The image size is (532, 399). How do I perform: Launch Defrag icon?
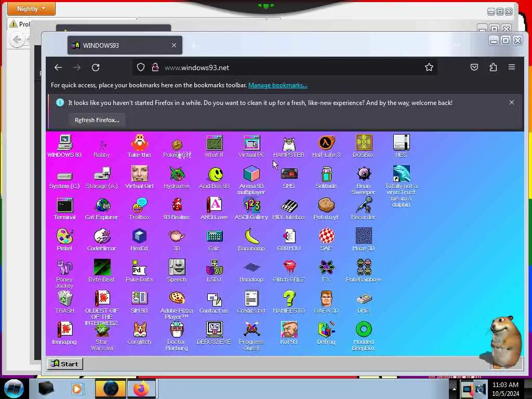pos(326,333)
